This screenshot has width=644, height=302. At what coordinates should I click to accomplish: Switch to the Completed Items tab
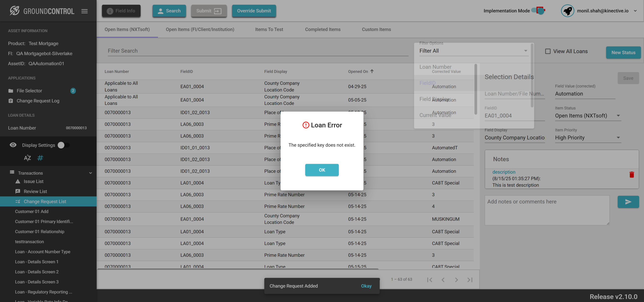[x=322, y=29]
